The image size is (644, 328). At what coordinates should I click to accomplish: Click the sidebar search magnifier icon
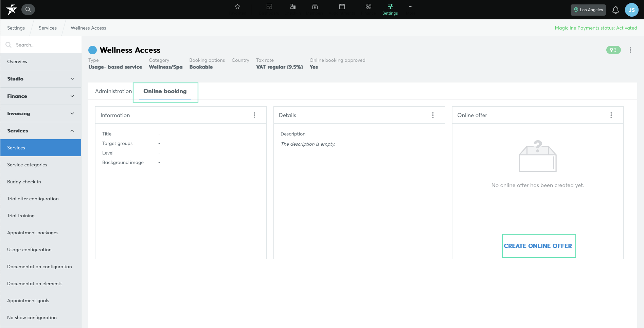click(9, 45)
